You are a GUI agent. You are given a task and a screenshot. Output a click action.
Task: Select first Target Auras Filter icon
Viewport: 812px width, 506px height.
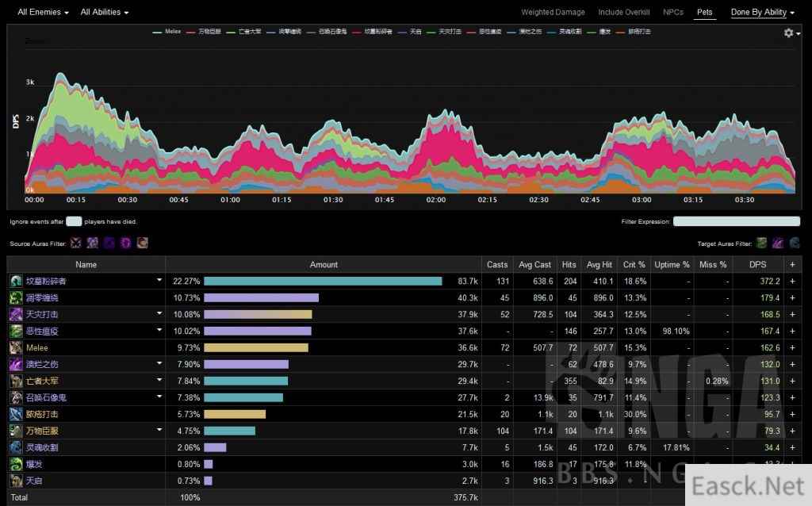[x=761, y=243]
